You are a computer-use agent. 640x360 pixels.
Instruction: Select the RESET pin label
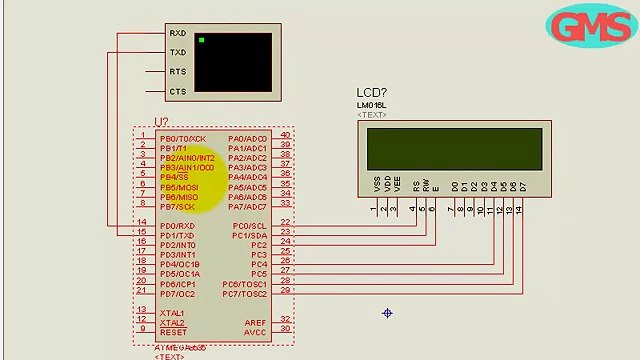click(x=173, y=333)
